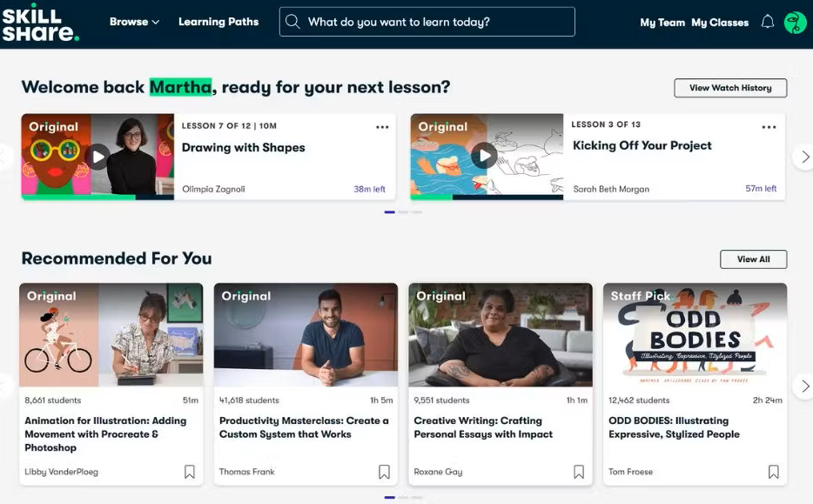Click '1h 5m' duration text
This screenshot has height=504, width=813.
point(381,400)
